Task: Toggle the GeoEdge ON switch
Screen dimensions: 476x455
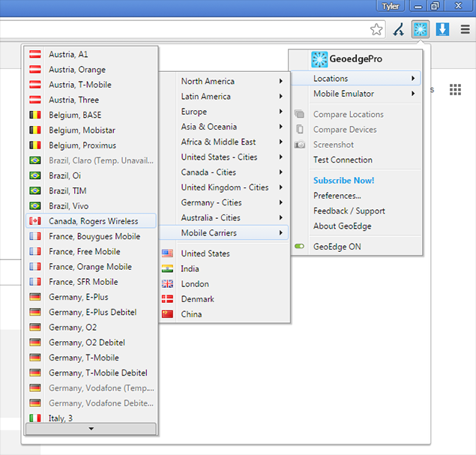Action: point(299,246)
